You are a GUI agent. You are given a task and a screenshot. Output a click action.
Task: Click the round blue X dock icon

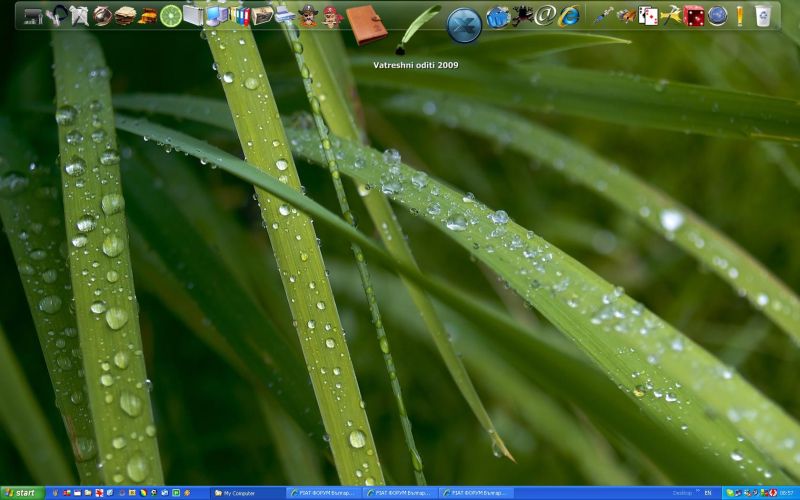(x=464, y=25)
